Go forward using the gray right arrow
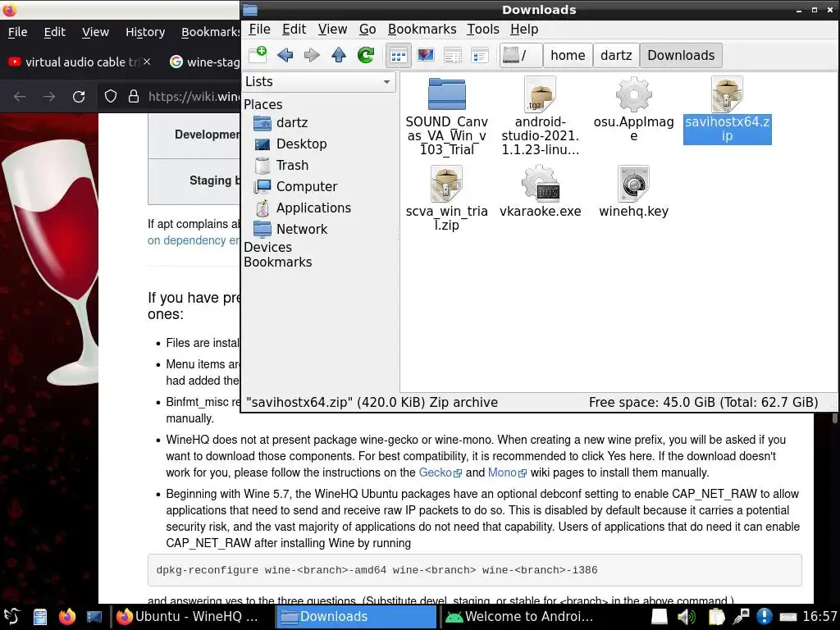The image size is (840, 630). (x=312, y=55)
